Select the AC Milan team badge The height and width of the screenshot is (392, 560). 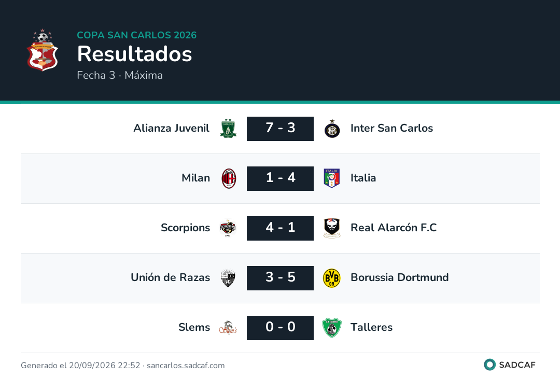(229, 178)
